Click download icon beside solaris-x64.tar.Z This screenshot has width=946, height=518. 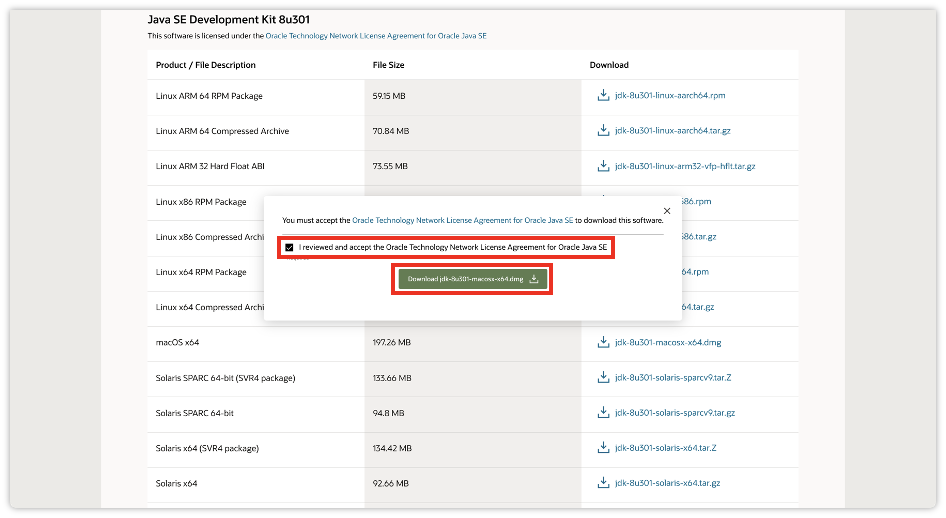coord(603,447)
